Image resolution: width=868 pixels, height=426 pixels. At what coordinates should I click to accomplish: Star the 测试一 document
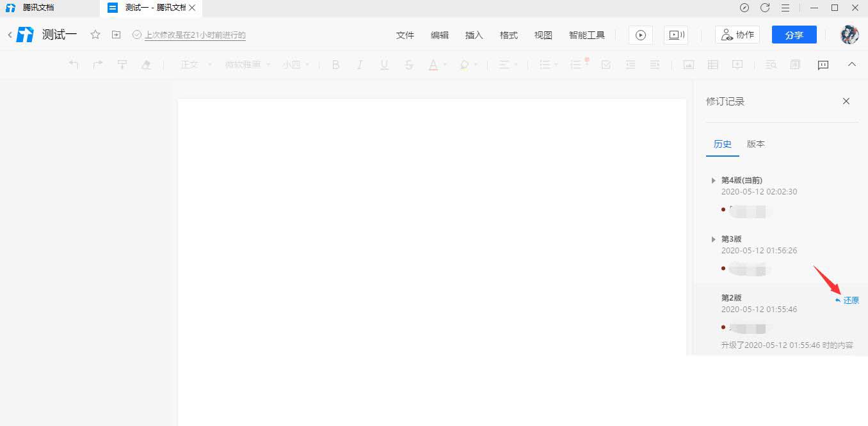coord(95,35)
